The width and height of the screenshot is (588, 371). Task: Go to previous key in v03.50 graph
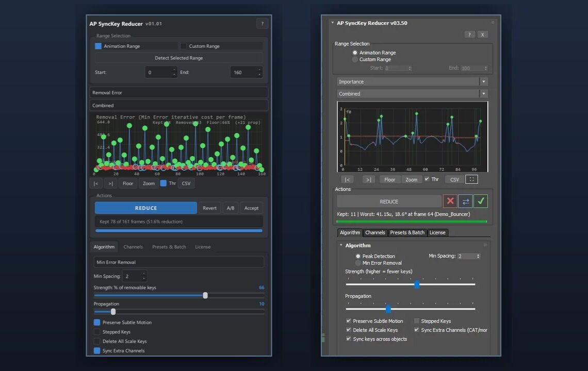(x=347, y=179)
